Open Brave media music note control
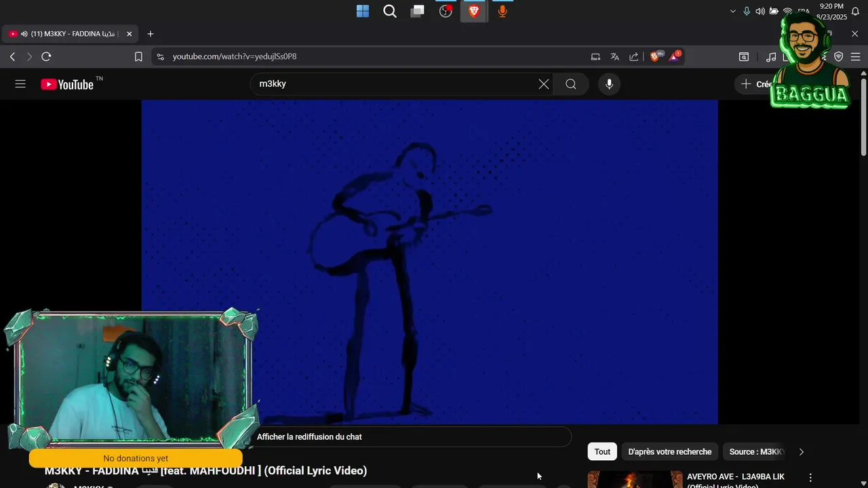 771,57
